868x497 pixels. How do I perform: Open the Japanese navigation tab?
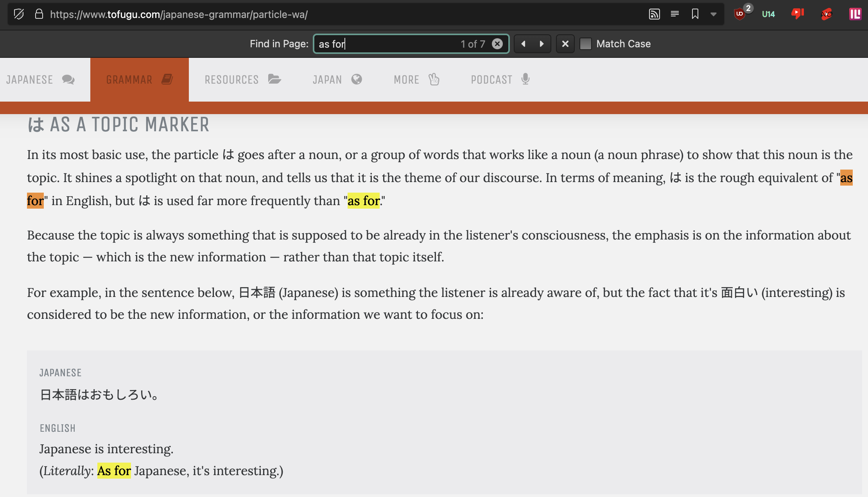40,80
